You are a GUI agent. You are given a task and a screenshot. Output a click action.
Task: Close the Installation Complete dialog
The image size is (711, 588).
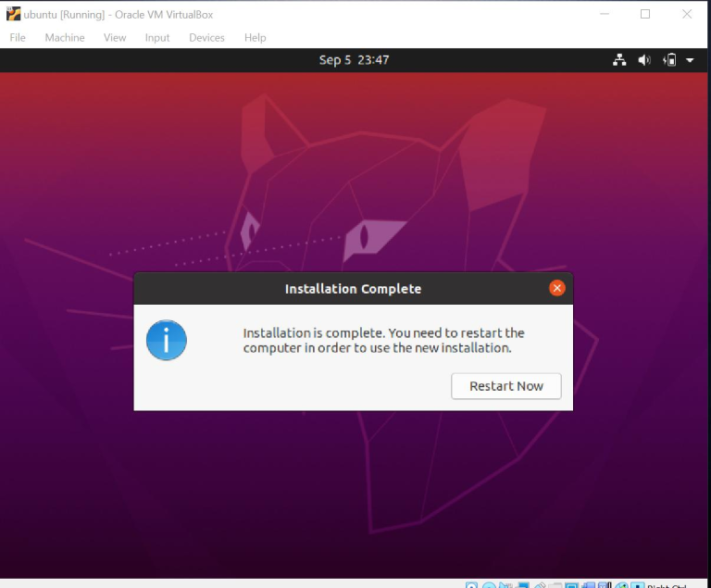pos(556,288)
